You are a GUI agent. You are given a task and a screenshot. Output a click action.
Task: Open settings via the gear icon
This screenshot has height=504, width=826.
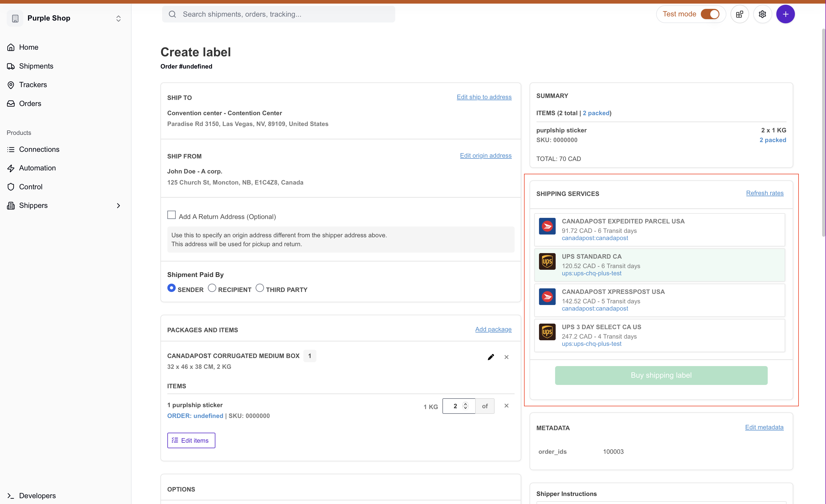762,14
